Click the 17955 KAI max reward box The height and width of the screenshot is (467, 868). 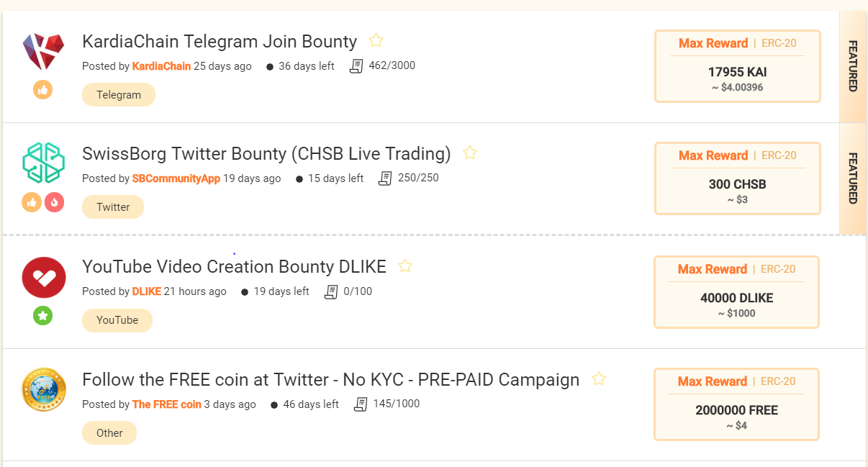coord(738,66)
